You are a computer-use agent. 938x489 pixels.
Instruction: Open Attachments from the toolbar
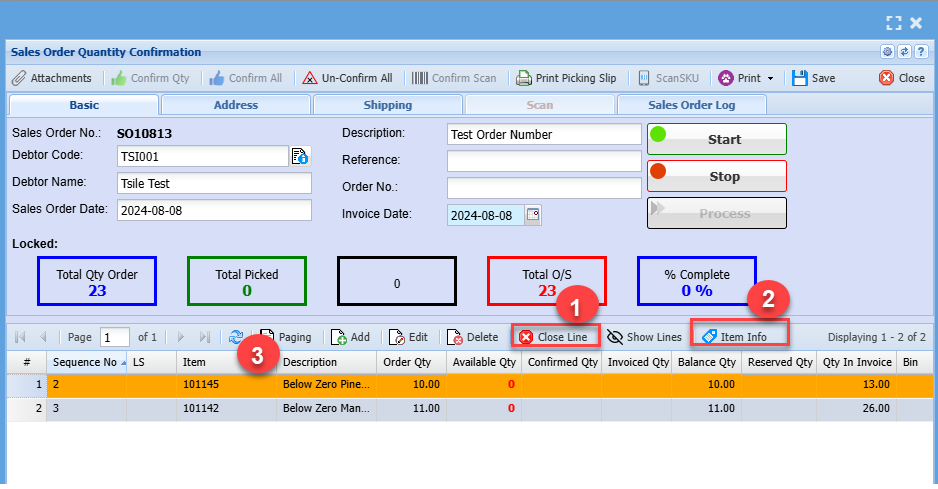[52, 78]
